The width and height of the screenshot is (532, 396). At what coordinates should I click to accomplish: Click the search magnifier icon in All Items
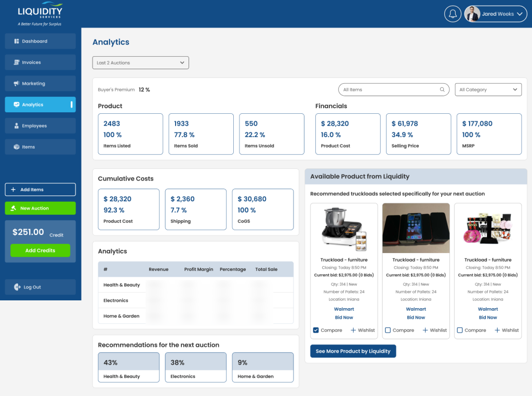pos(443,89)
